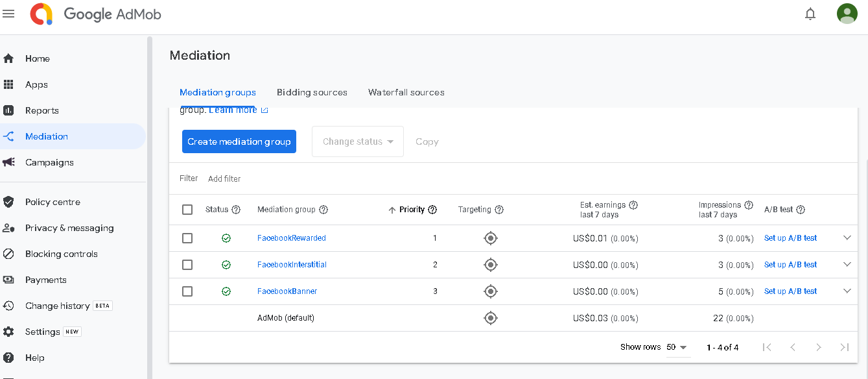
Task: Open the user account avatar
Action: [847, 14]
